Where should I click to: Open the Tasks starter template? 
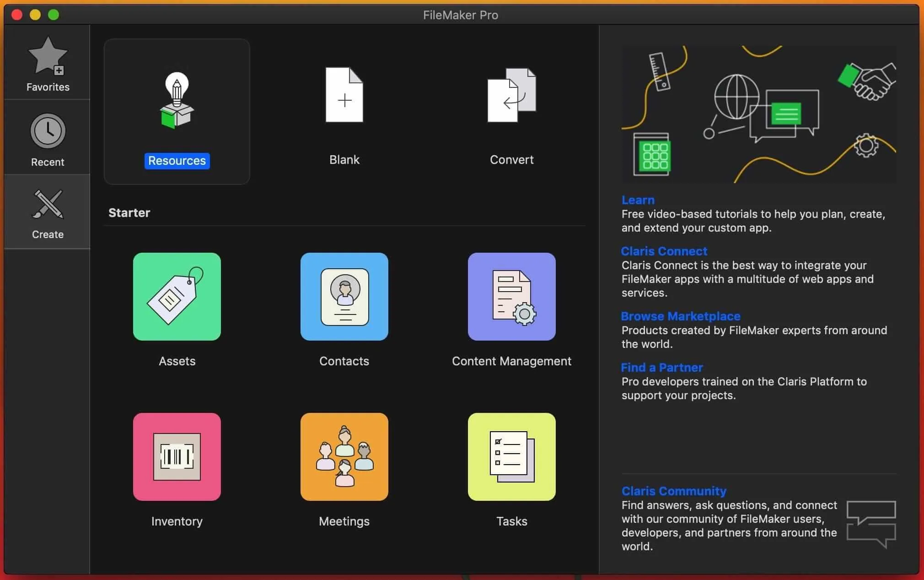coord(511,457)
